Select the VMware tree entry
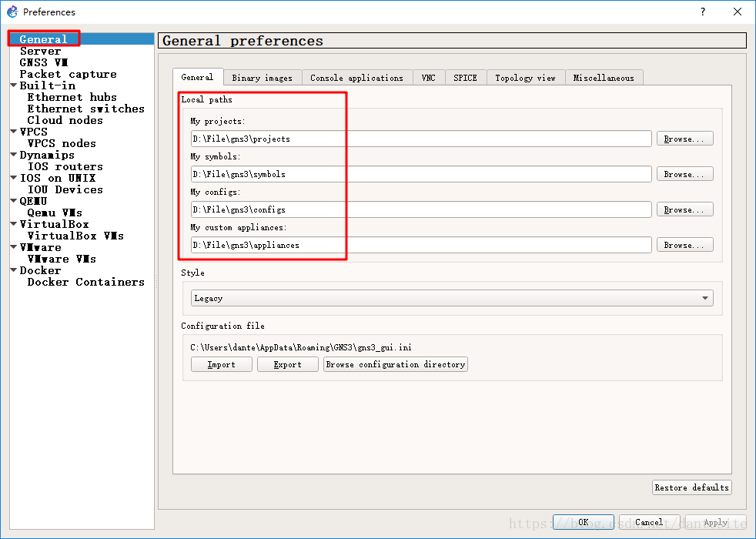 point(40,248)
